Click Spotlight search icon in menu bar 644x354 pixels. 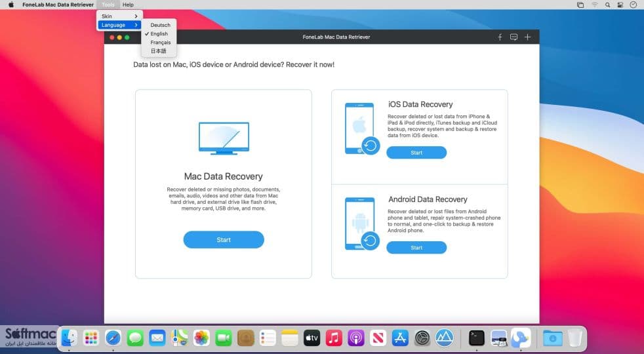pyautogui.click(x=607, y=5)
